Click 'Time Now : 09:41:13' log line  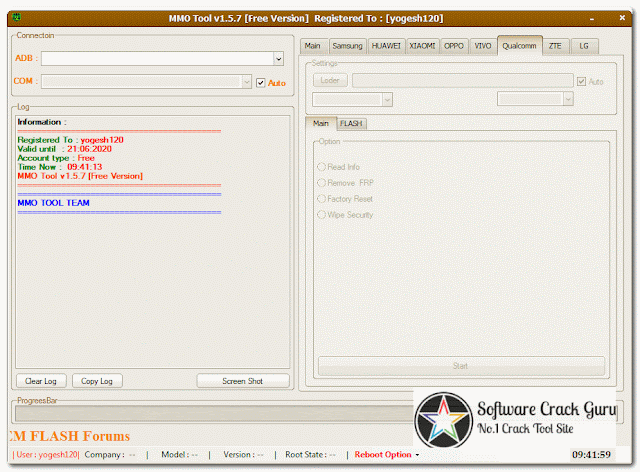(60, 167)
